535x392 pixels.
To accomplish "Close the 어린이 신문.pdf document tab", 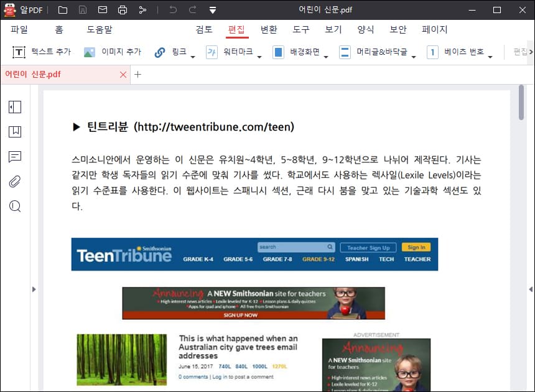I will (124, 73).
